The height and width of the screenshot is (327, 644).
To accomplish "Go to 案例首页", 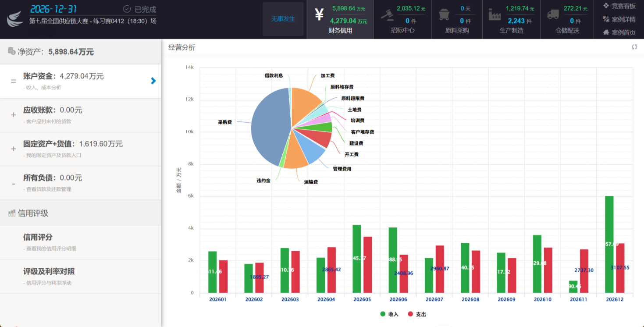I will 619,32.
